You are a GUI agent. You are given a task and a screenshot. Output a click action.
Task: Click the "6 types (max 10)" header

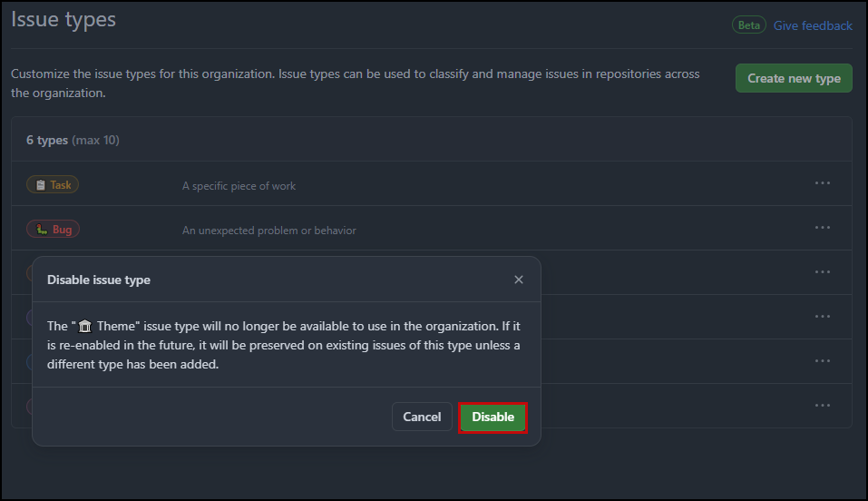(73, 140)
